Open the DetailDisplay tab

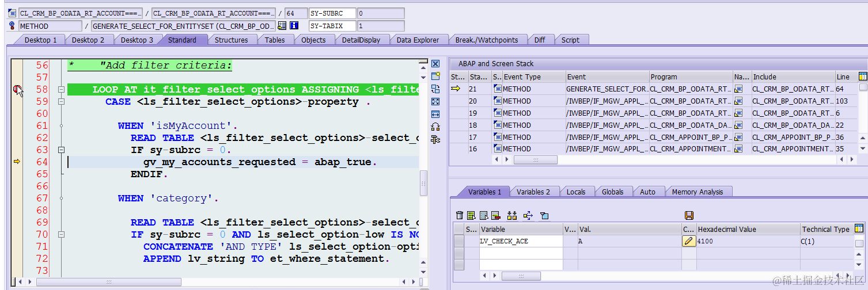[361, 40]
